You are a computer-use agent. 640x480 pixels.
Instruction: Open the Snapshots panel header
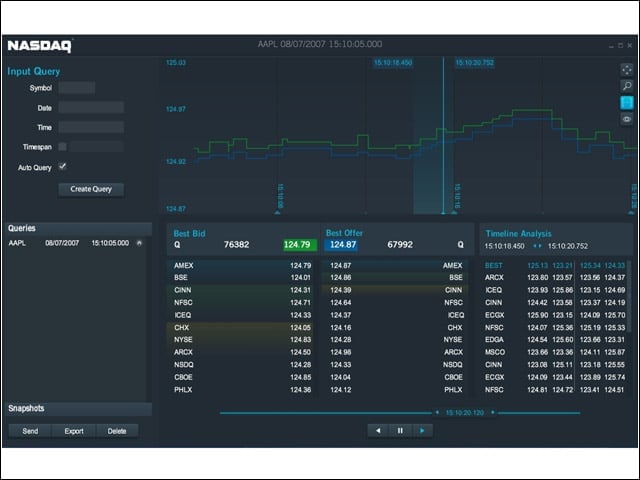pos(80,409)
